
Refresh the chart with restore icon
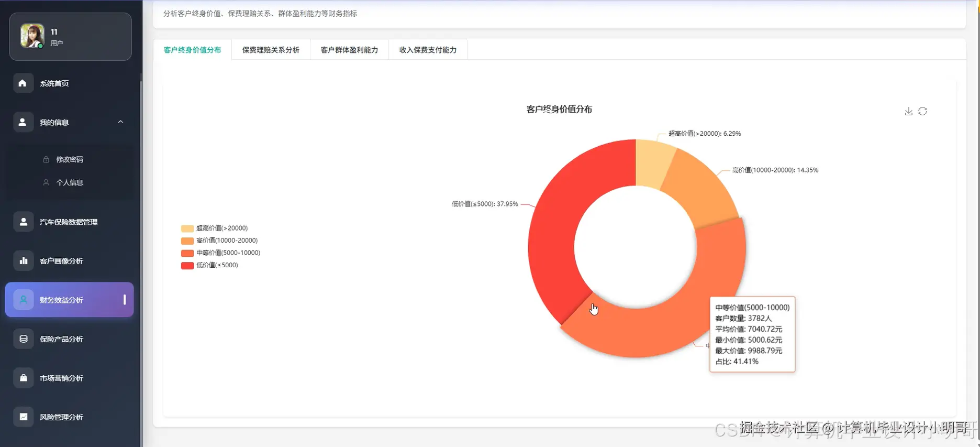tap(922, 111)
